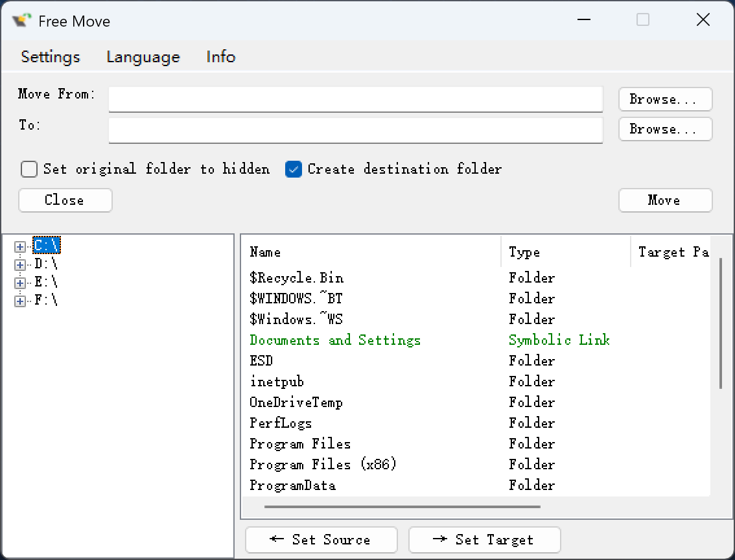The height and width of the screenshot is (560, 735).
Task: Expand the C:\ drive tree node
Action: [x=20, y=246]
